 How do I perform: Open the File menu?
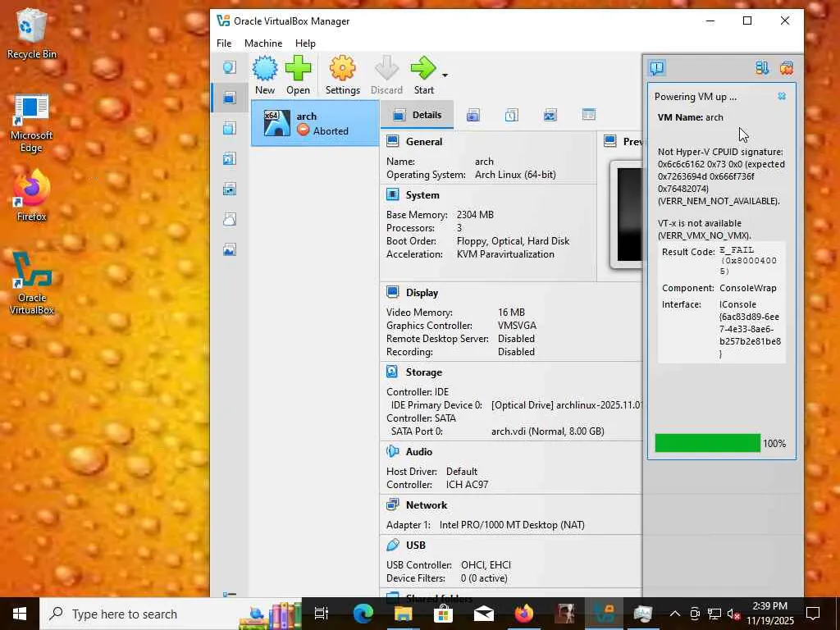point(224,43)
